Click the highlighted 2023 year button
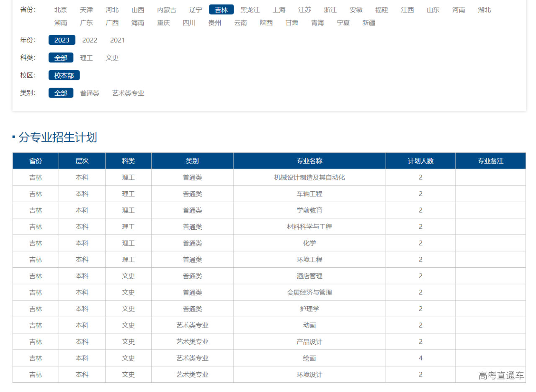The image size is (536, 392). tap(62, 40)
